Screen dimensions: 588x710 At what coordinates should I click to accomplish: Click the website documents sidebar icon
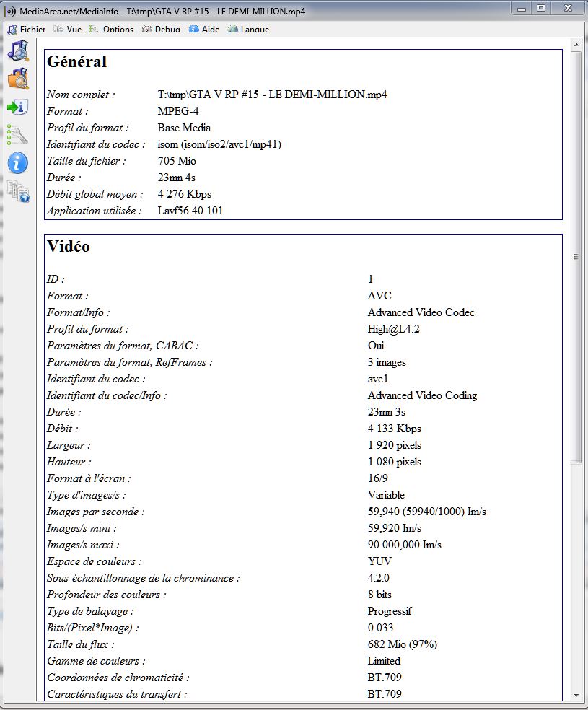(18, 191)
